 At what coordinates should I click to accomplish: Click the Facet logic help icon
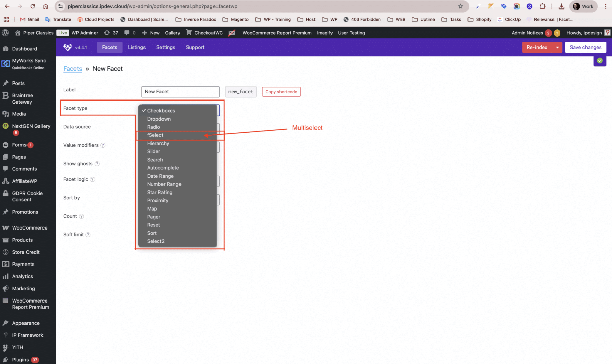click(92, 179)
